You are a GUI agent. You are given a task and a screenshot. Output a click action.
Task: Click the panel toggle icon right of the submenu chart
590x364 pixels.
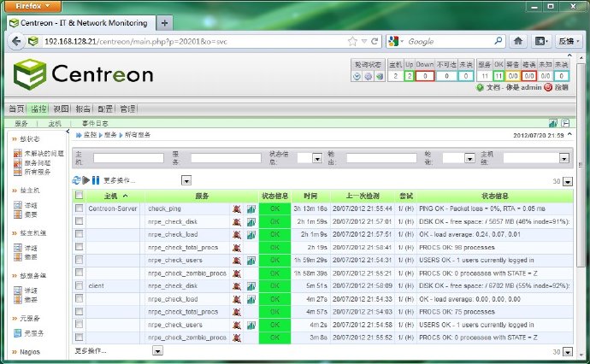pyautogui.click(x=565, y=123)
